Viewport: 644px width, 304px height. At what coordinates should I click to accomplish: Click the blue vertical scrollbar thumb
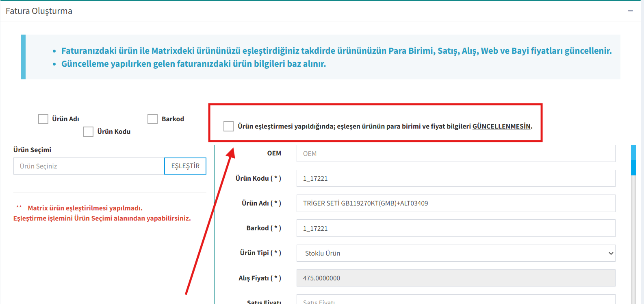[633, 160]
